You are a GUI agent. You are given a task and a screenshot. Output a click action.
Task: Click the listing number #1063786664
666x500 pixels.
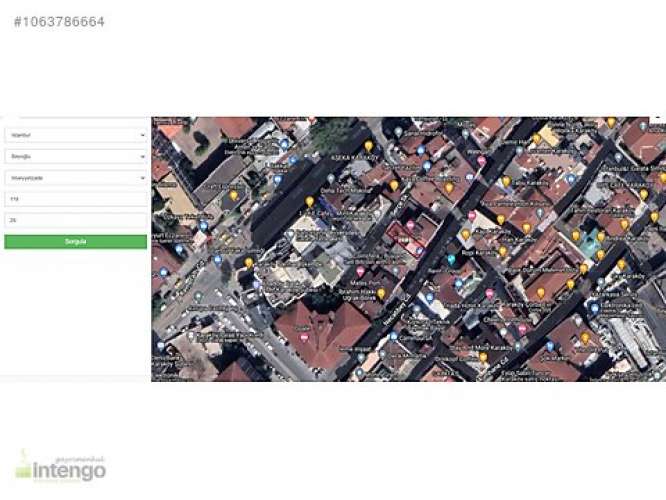click(x=59, y=21)
